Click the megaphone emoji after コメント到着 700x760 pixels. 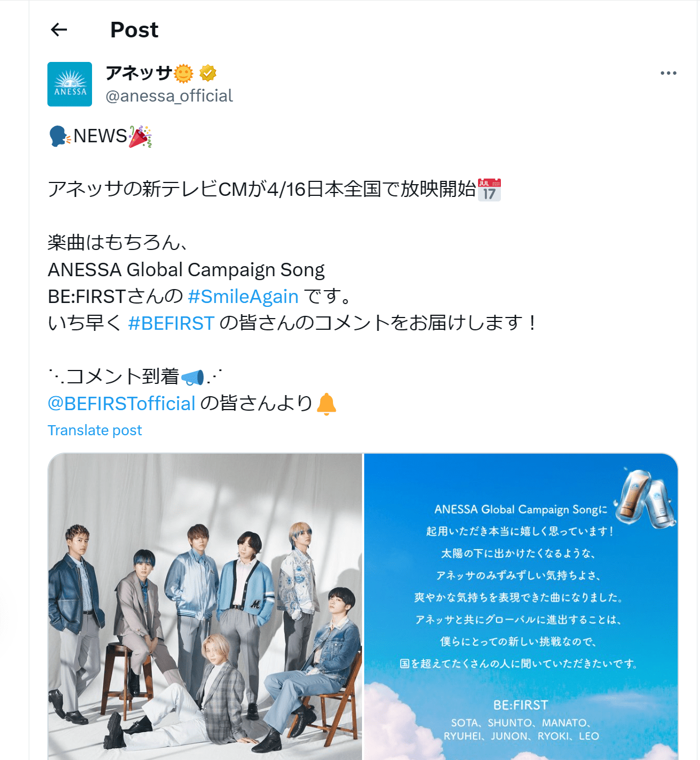(x=192, y=378)
